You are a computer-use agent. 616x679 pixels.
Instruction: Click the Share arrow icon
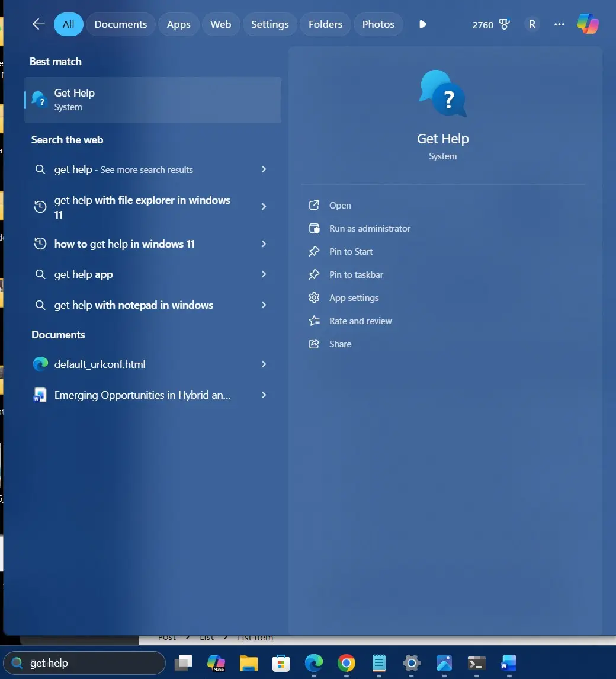pyautogui.click(x=314, y=344)
